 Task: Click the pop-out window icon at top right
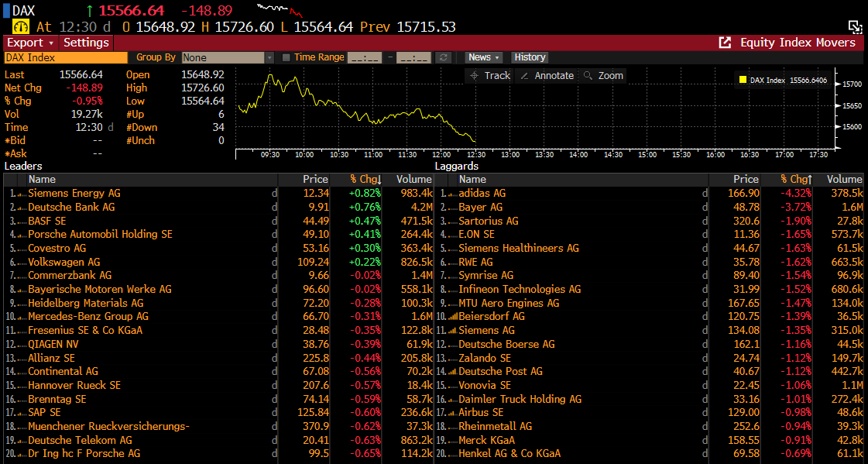[856, 27]
